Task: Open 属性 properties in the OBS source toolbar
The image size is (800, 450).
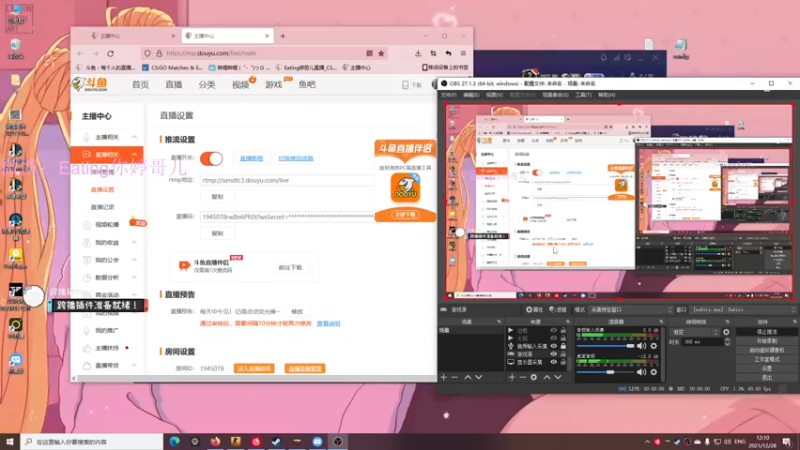Action: click(x=534, y=310)
